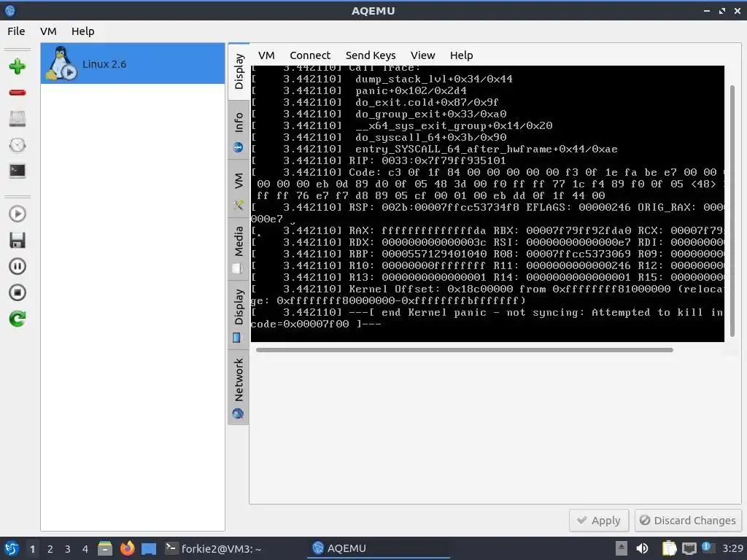Switch to the top Display tab
Image resolution: width=747 pixels, height=560 pixels.
point(239,71)
